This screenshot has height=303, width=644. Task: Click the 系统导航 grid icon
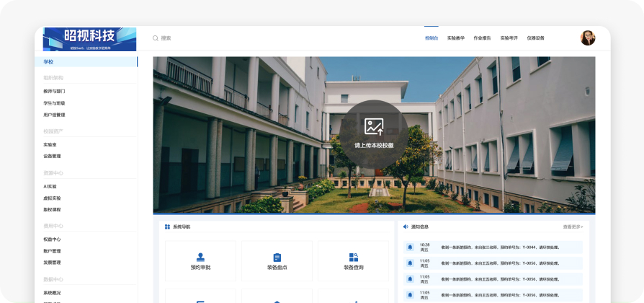pos(167,227)
